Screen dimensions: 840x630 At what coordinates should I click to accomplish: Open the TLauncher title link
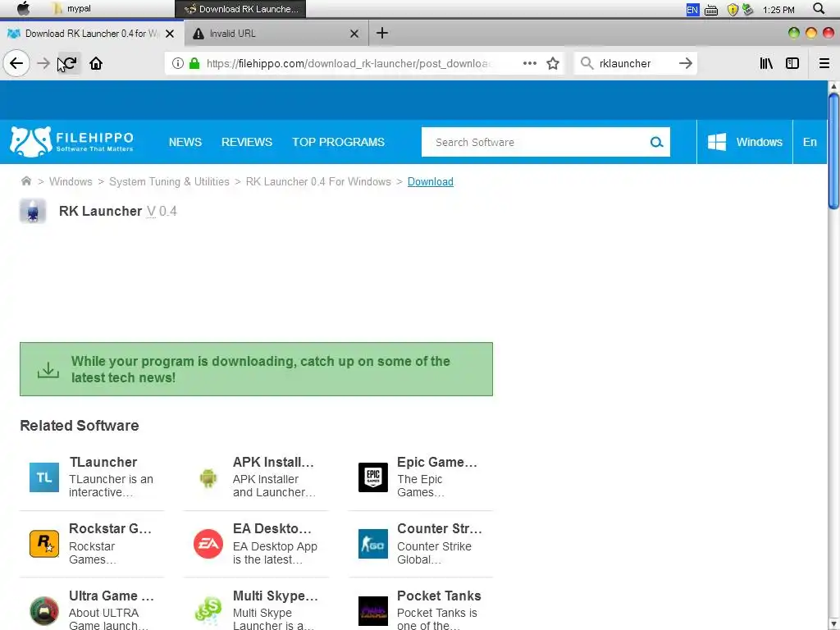click(x=103, y=462)
